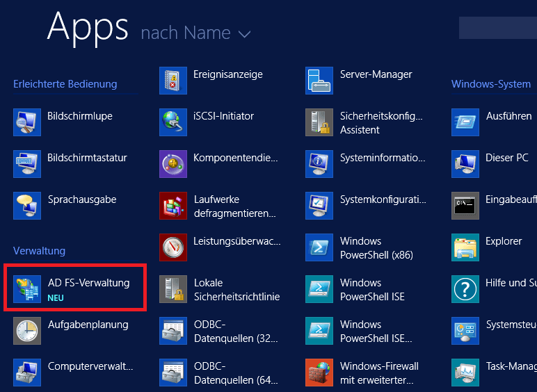Expand the 'nach Name' sort dropdown
The height and width of the screenshot is (392, 537).
click(186, 33)
